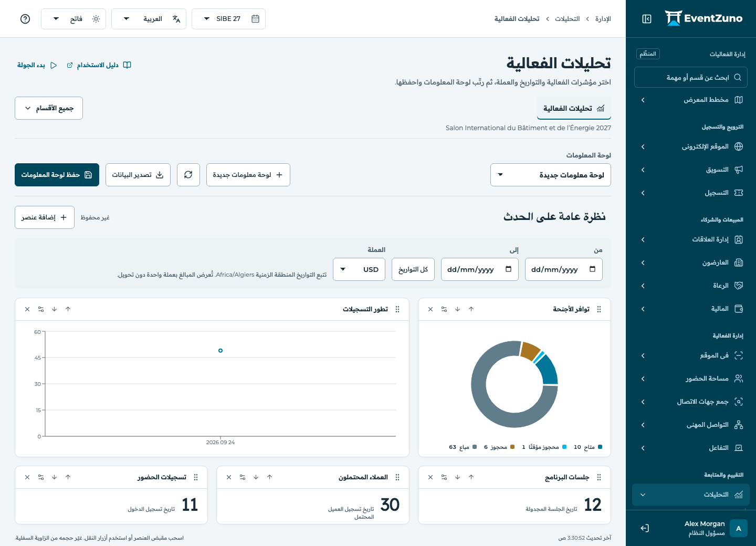Click the إلى date input field
This screenshot has height=546, width=756.
[480, 269]
